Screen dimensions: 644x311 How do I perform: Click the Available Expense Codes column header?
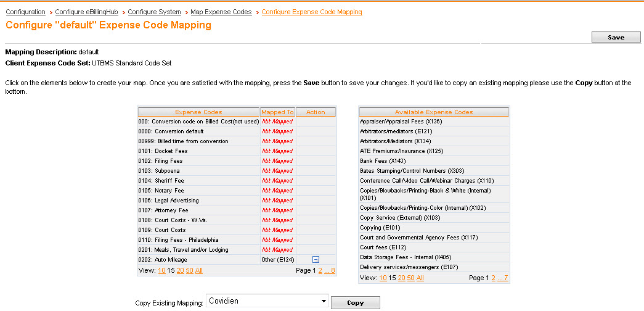(x=434, y=112)
